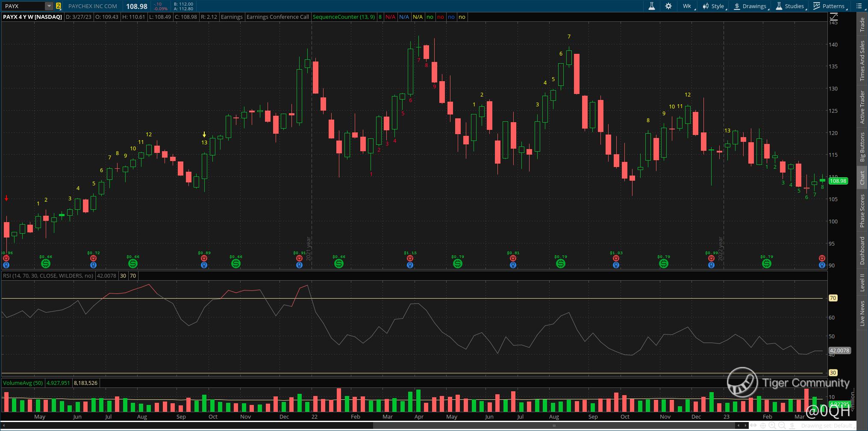This screenshot has height=431, width=868.
Task: Click the 42.0078 RSI value bubble on axis
Action: point(840,351)
